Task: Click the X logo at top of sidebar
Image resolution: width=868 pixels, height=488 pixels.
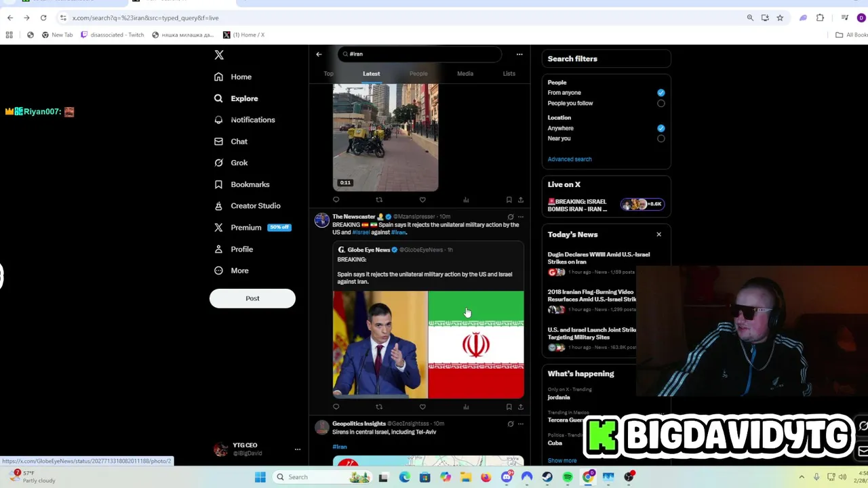Action: 219,55
